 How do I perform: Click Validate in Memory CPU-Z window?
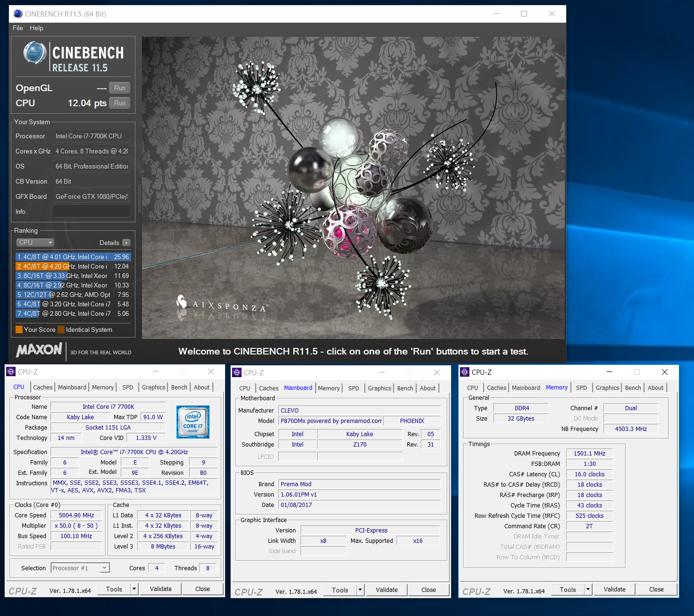point(615,589)
